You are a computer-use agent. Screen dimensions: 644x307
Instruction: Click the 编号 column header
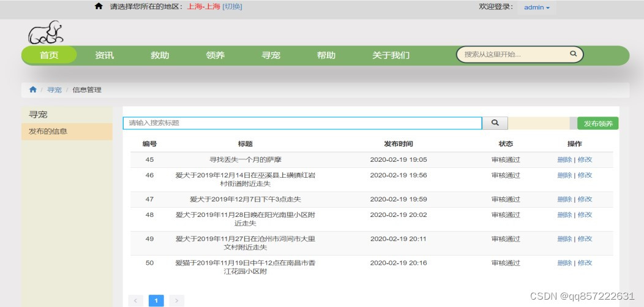pos(149,144)
